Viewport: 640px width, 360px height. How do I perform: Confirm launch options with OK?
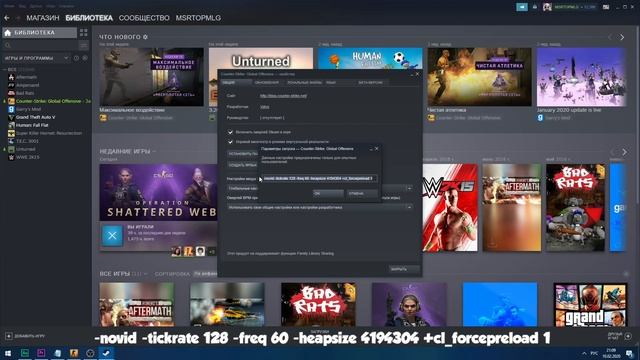[328, 193]
